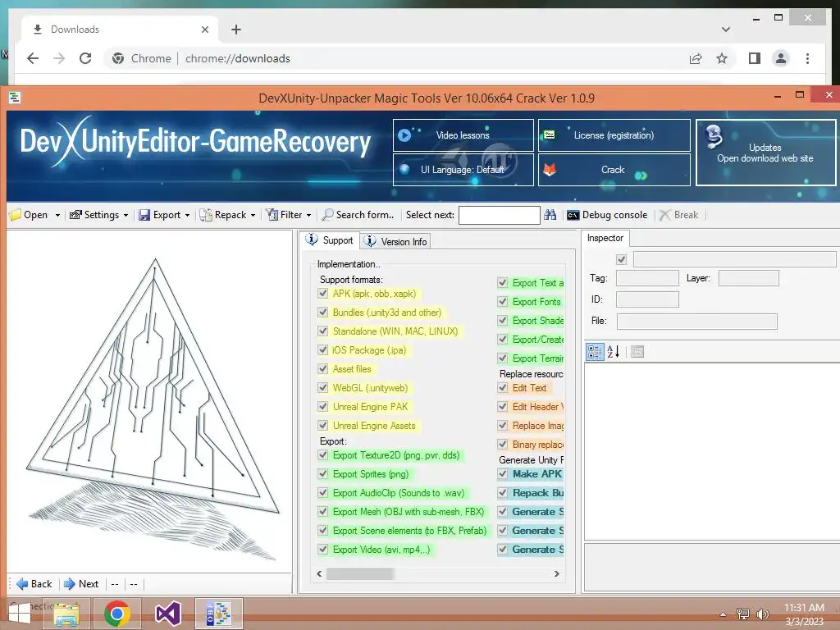Viewport: 840px width, 630px height.
Task: Show hidden tray icons arrow
Action: (723, 614)
